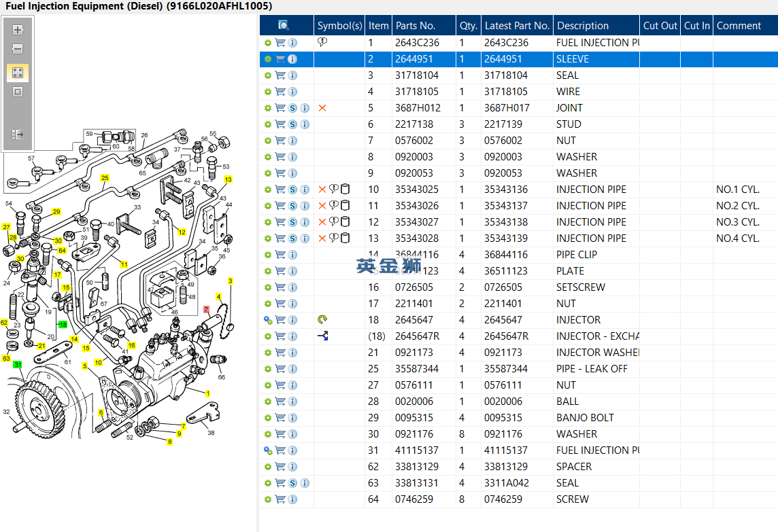
Task: Click the green rotate symbol on INJECTOR 2645647
Action: tap(322, 320)
